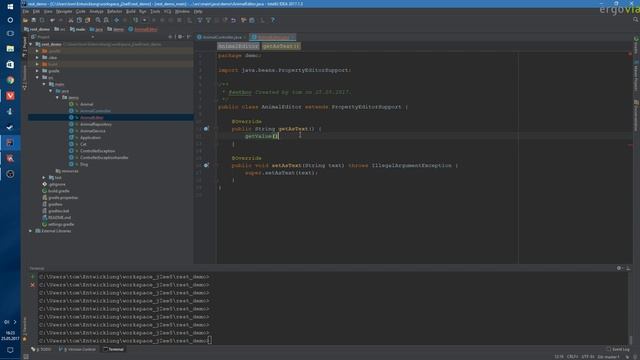Click the Undo toolbar icon
The height and width of the screenshot is (360, 640).
[x=52, y=20]
